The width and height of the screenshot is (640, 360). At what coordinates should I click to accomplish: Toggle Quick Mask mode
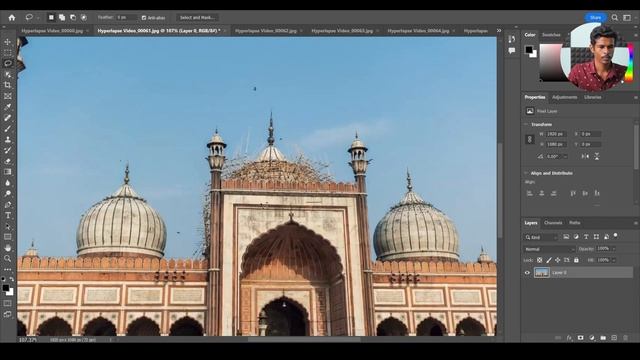tap(8, 303)
